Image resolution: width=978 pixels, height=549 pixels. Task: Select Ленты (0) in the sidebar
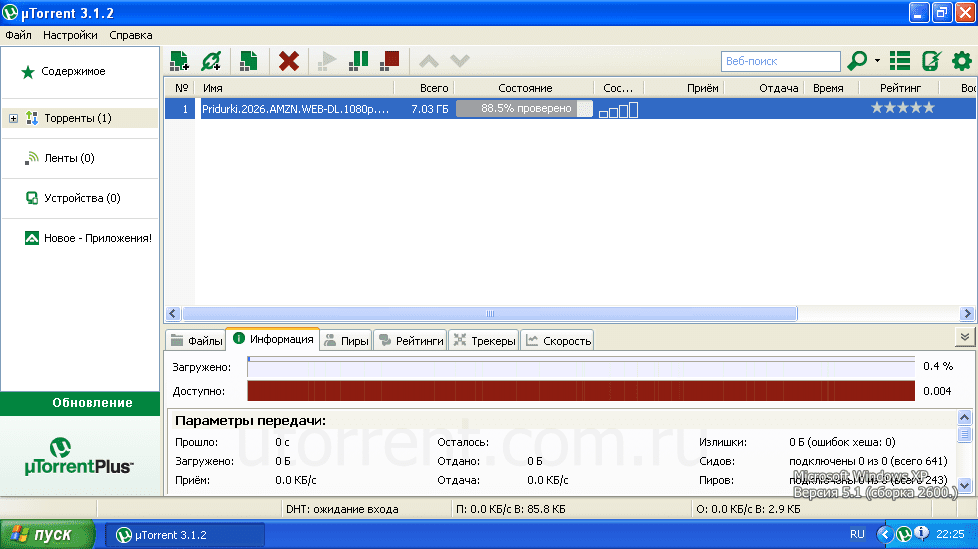coord(69,158)
